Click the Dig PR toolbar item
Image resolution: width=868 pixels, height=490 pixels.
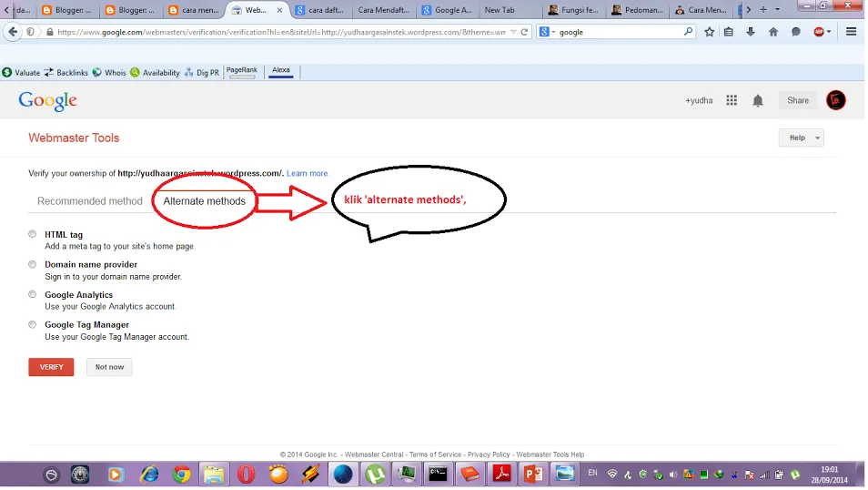coord(201,73)
